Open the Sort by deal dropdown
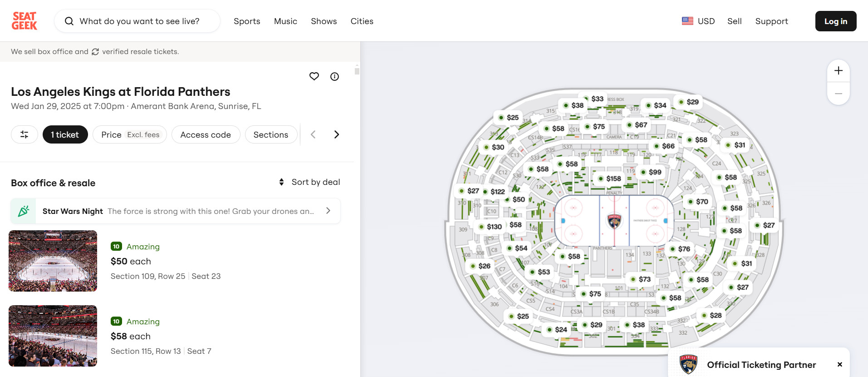 (309, 182)
